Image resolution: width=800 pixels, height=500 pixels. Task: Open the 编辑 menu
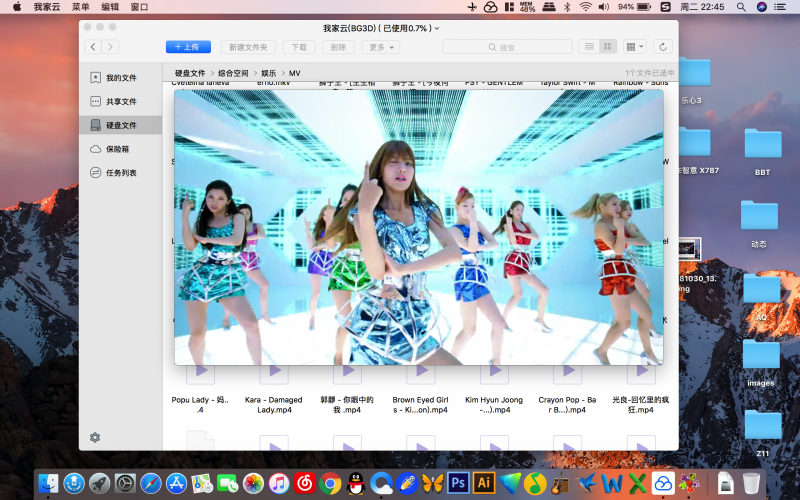pos(110,7)
